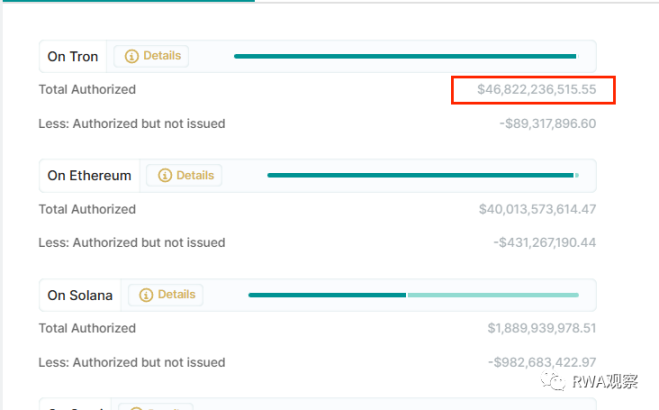Open Details for On Ethereum
Image resolution: width=659 pixels, height=410 pixels.
click(185, 175)
